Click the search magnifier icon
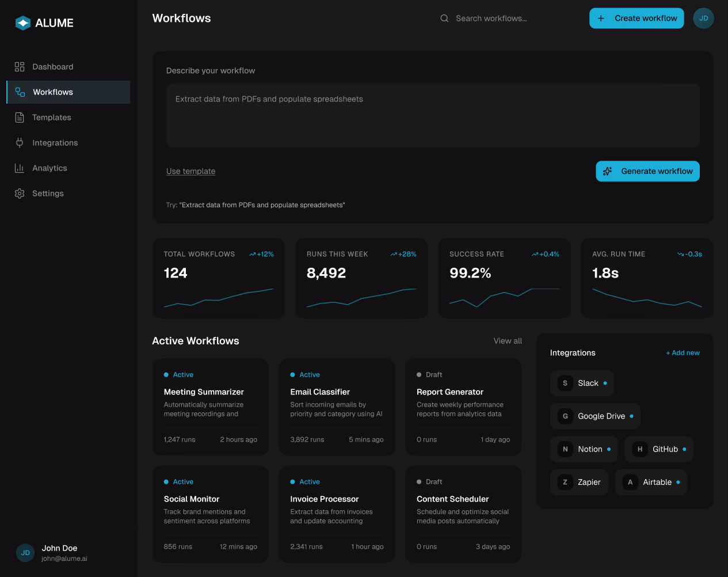Image resolution: width=728 pixels, height=577 pixels. point(444,18)
